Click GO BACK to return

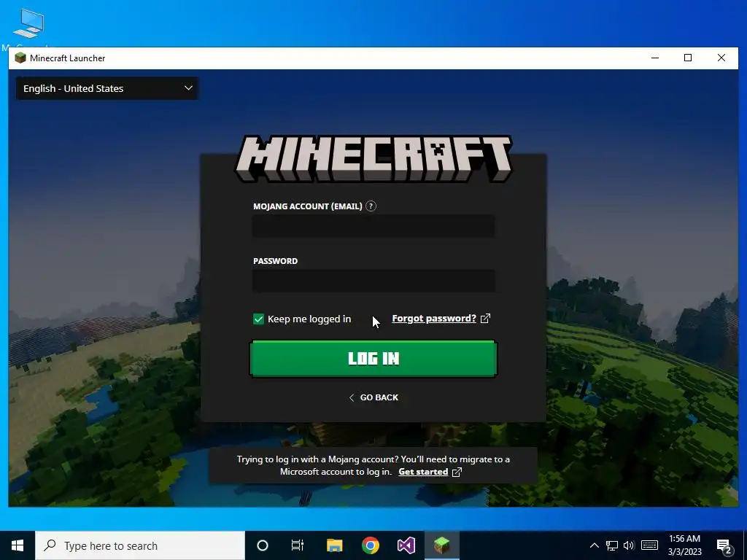(374, 397)
